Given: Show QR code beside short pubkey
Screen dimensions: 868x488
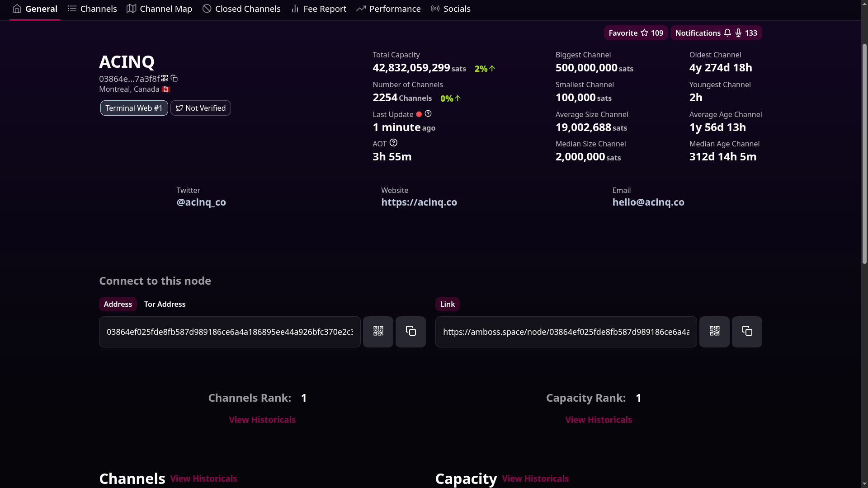Looking at the screenshot, I should [x=165, y=79].
